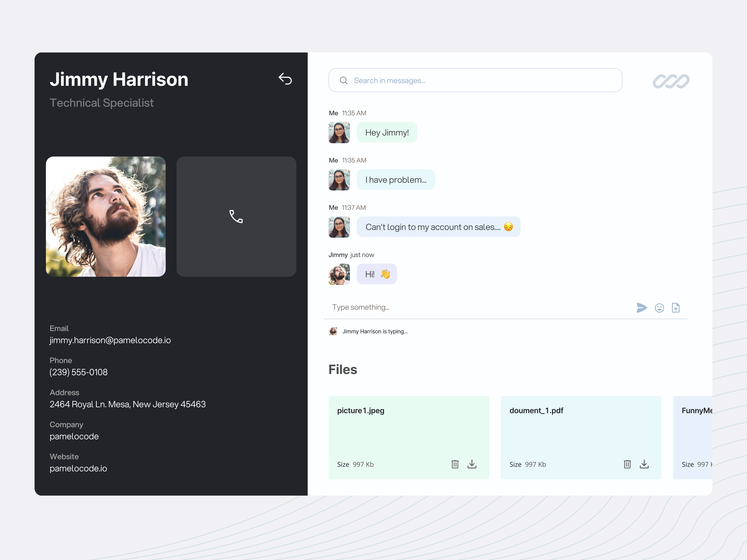Screen dimensions: 747x560
Task: Open the pamelocode.io website link
Action: (78, 469)
